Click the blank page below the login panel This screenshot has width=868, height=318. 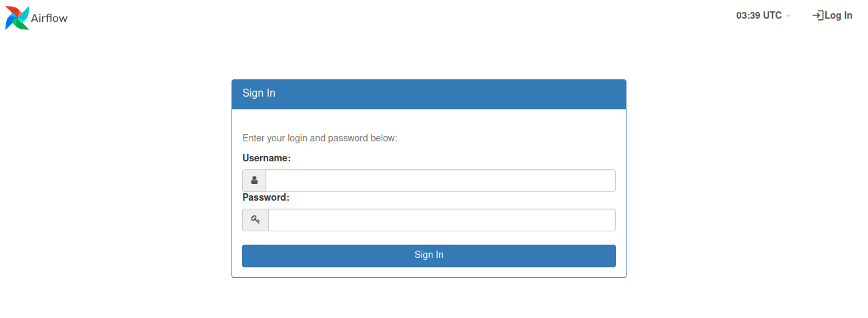(x=428, y=300)
